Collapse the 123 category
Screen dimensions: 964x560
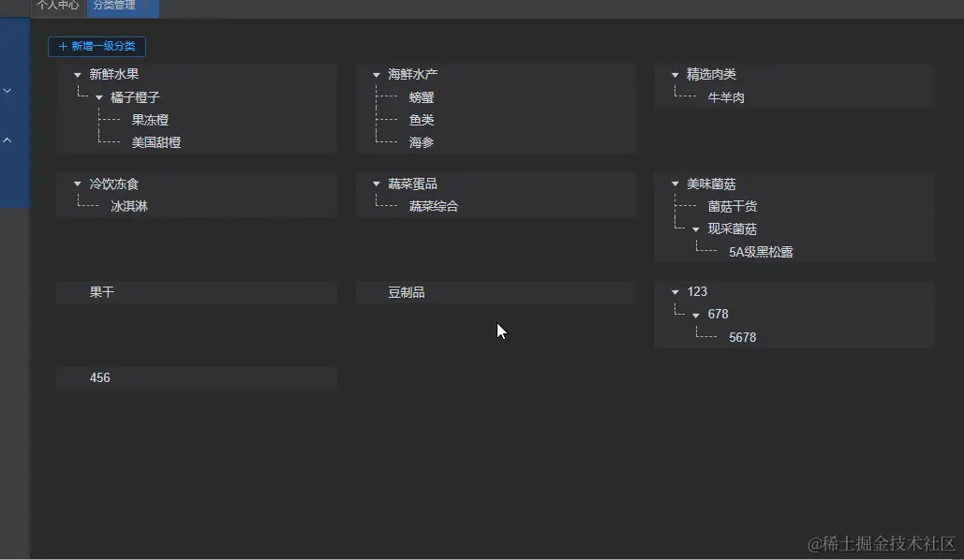(x=675, y=292)
